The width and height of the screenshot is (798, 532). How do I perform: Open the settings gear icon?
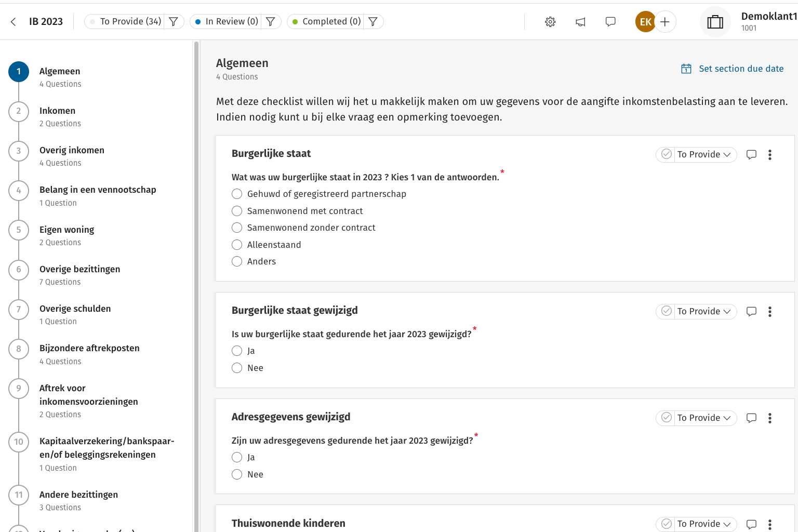tap(550, 22)
